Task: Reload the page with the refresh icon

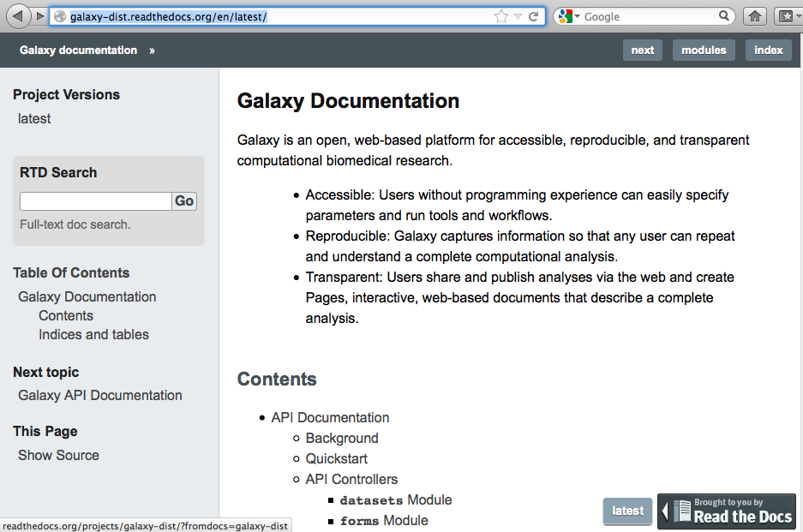Action: click(x=534, y=16)
